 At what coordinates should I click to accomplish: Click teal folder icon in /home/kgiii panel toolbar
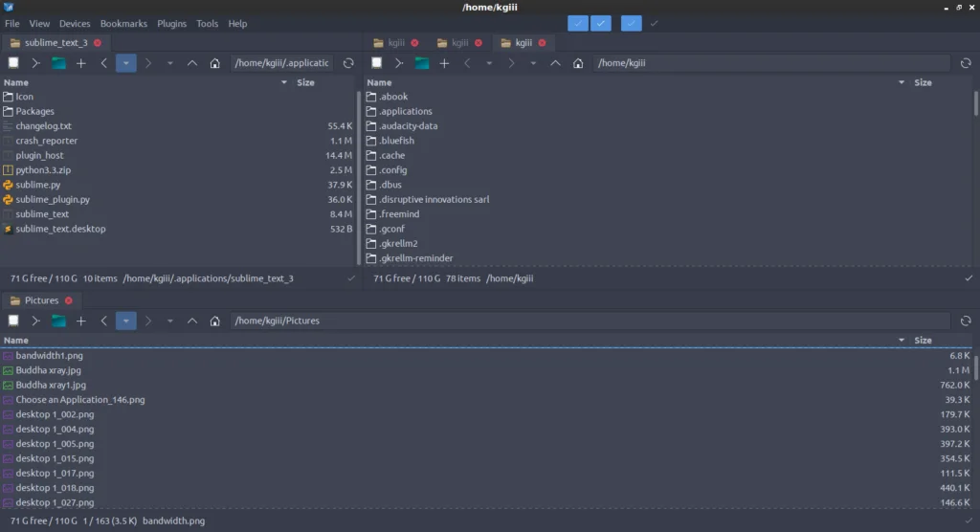coord(422,62)
